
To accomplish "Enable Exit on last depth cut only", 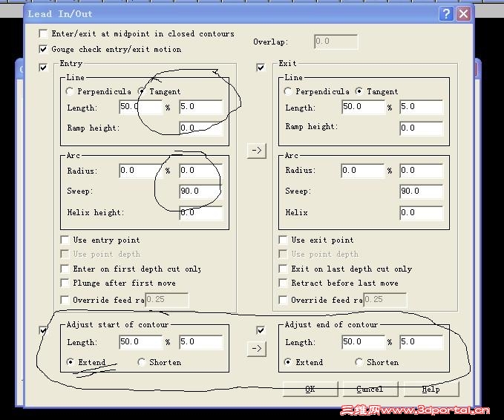I will pyautogui.click(x=283, y=269).
